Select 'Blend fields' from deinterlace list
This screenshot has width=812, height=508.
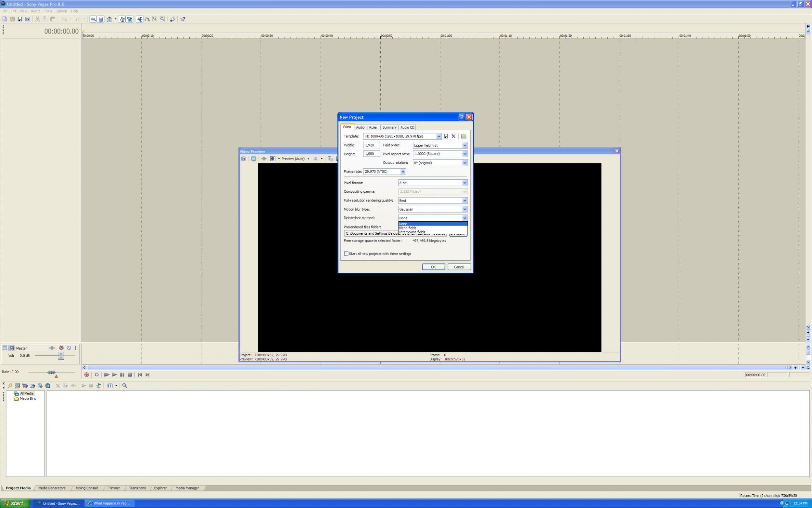[x=408, y=228]
